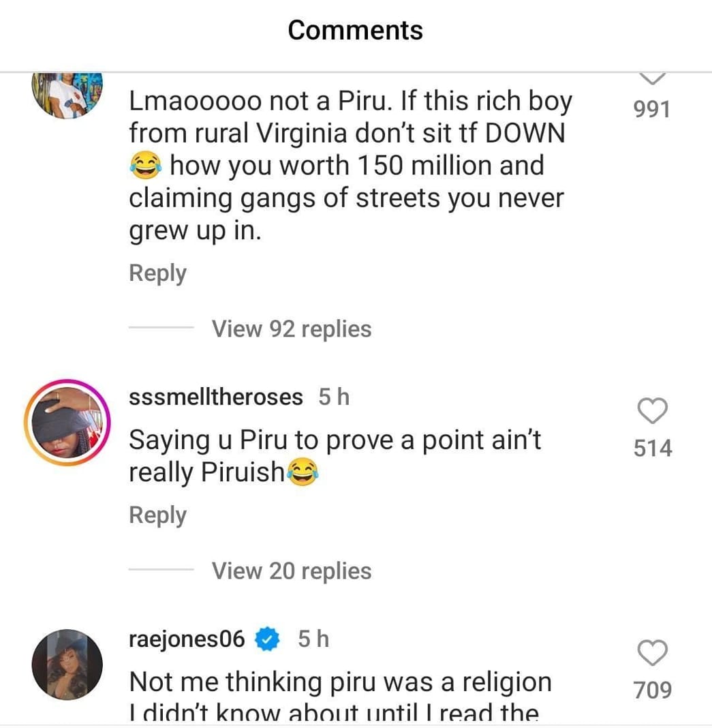Click the 709 likes count
Image resolution: width=712 pixels, height=728 pixels.
[652, 690]
